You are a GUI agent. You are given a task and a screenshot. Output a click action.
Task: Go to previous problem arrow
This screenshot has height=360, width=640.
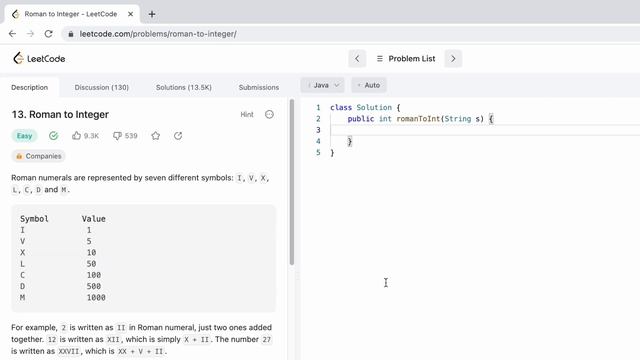(x=357, y=59)
